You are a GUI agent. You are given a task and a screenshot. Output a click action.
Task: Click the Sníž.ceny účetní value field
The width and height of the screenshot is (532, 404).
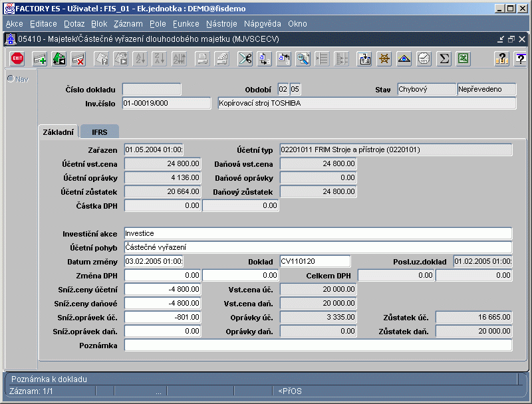coord(163,290)
